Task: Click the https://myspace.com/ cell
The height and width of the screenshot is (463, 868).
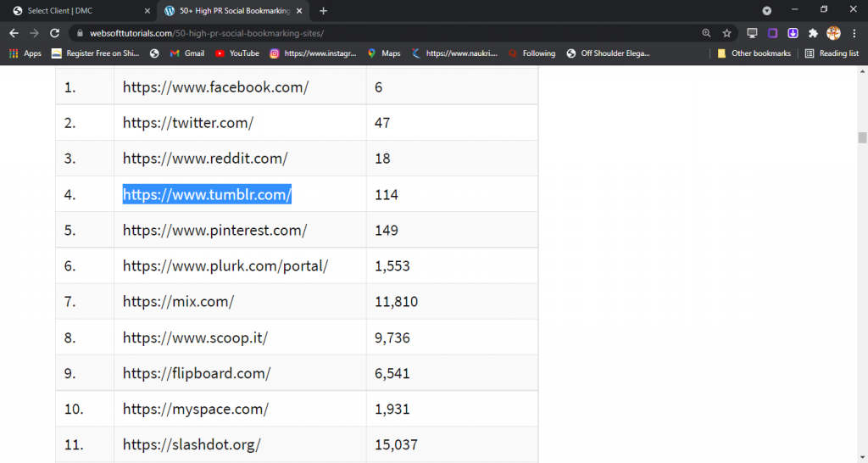Action: 240,409
